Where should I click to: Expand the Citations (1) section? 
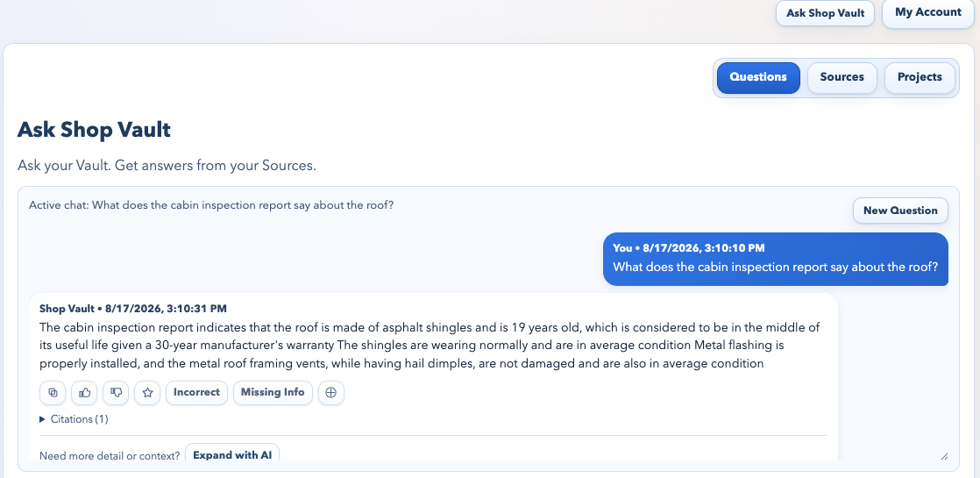74,419
